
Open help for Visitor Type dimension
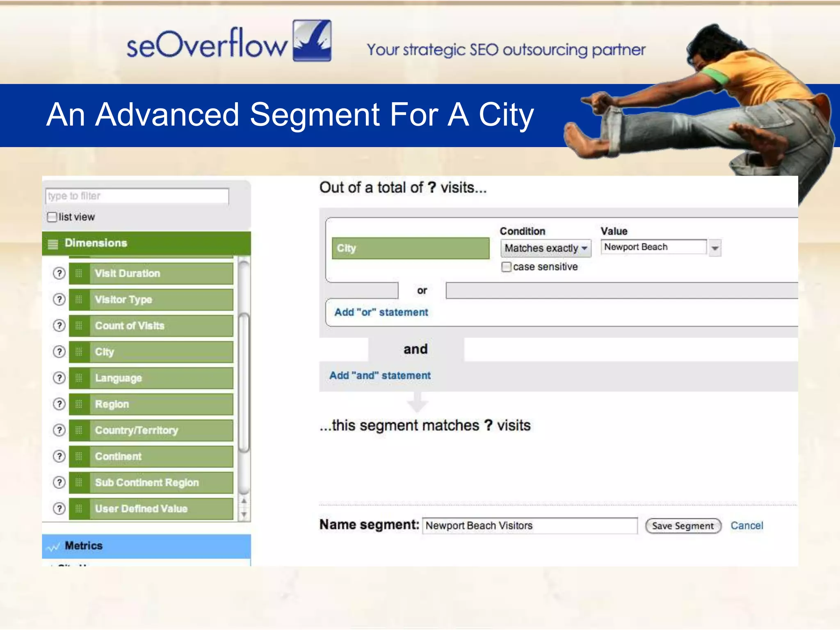(59, 299)
